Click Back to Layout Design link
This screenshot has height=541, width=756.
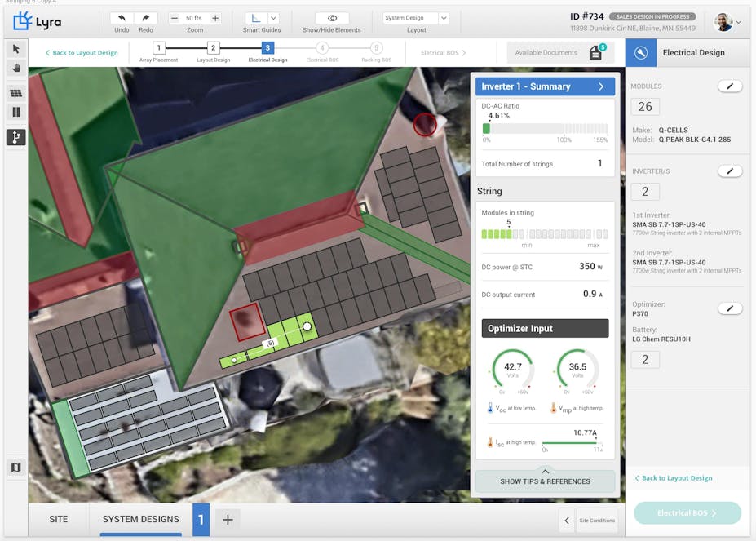tap(81, 53)
